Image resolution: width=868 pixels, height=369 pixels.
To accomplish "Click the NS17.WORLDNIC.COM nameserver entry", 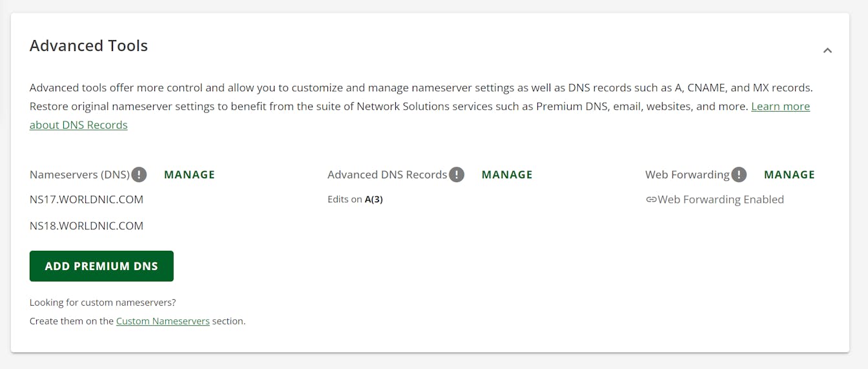I will [87, 200].
